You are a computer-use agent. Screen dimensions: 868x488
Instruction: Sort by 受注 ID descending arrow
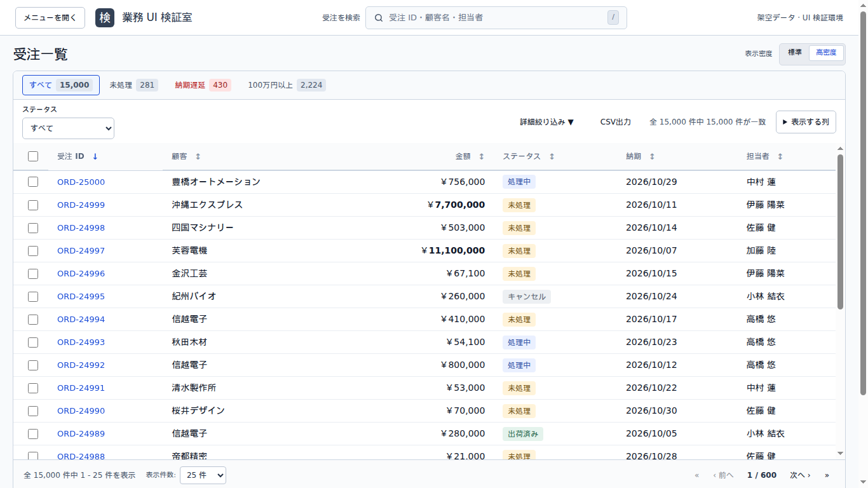tap(95, 156)
